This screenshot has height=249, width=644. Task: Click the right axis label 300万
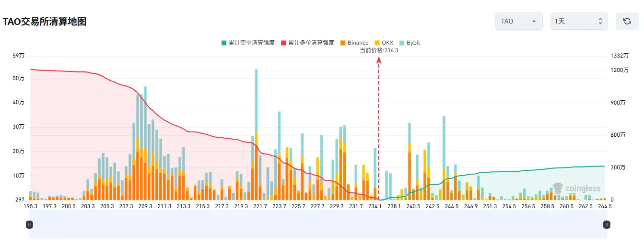618,167
